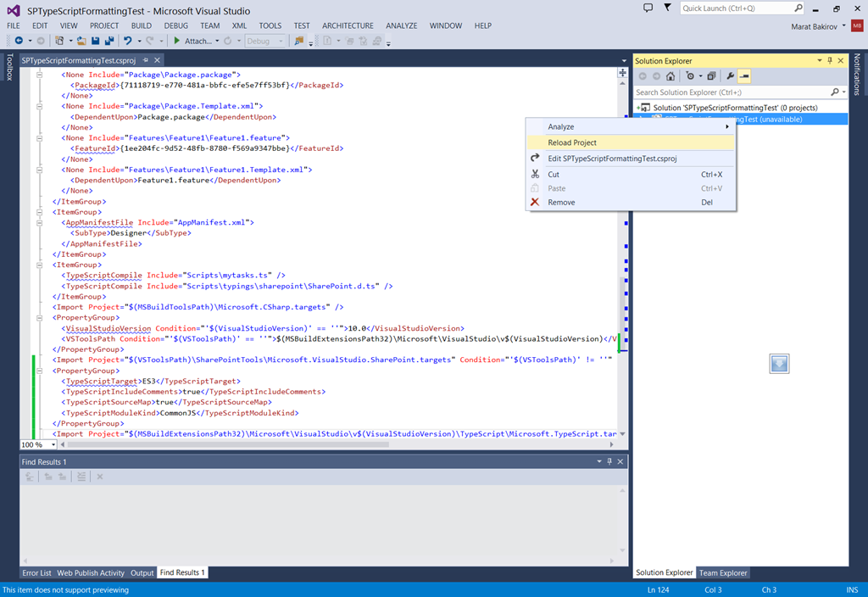Click the Undo arrow icon
868x597 pixels.
pyautogui.click(x=128, y=41)
